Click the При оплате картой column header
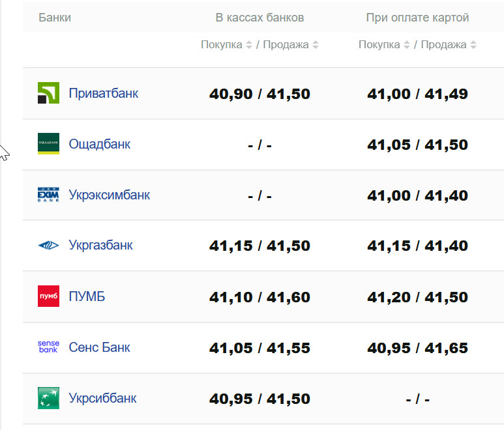Image resolution: width=504 pixels, height=430 pixels. pyautogui.click(x=417, y=18)
